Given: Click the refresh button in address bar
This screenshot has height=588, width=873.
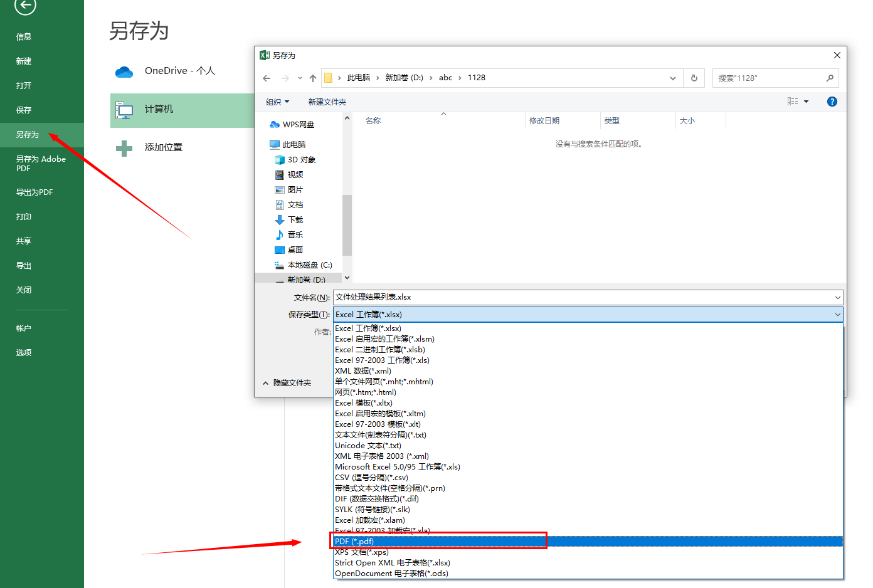Looking at the screenshot, I should pyautogui.click(x=694, y=78).
